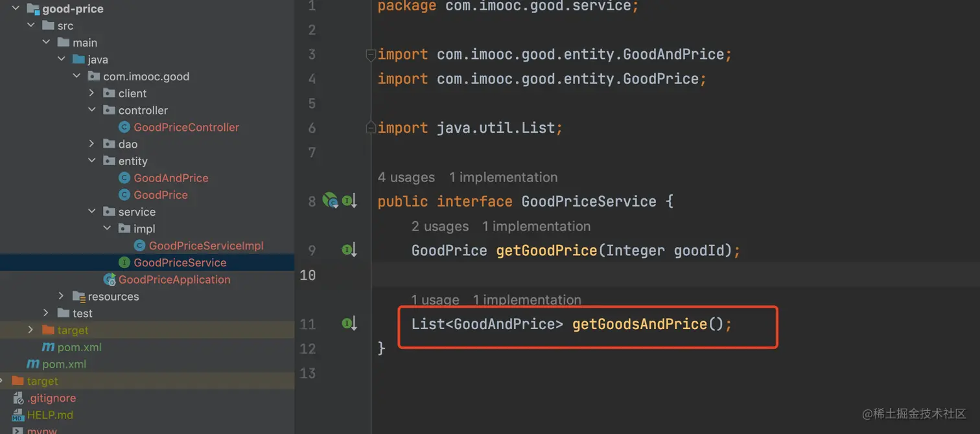Click the getGoodsAndPrice method name

coord(640,324)
